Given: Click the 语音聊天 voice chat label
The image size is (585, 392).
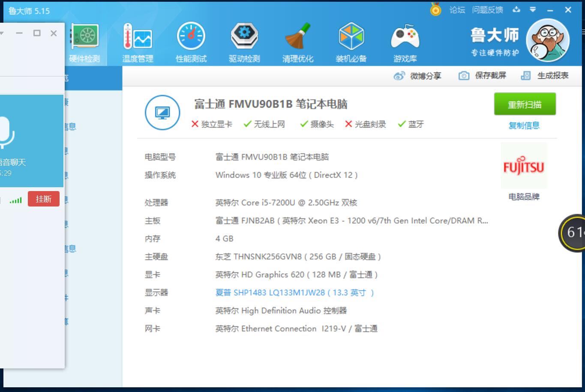Looking at the screenshot, I should click(x=12, y=162).
